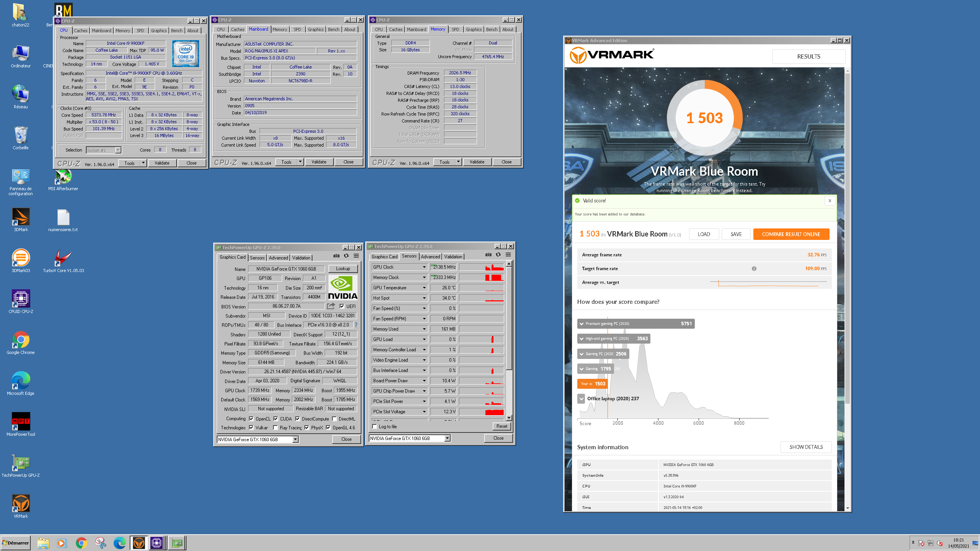This screenshot has height=551, width=980.
Task: Toggle the Ray Tracing checkbox
Action: point(275,427)
